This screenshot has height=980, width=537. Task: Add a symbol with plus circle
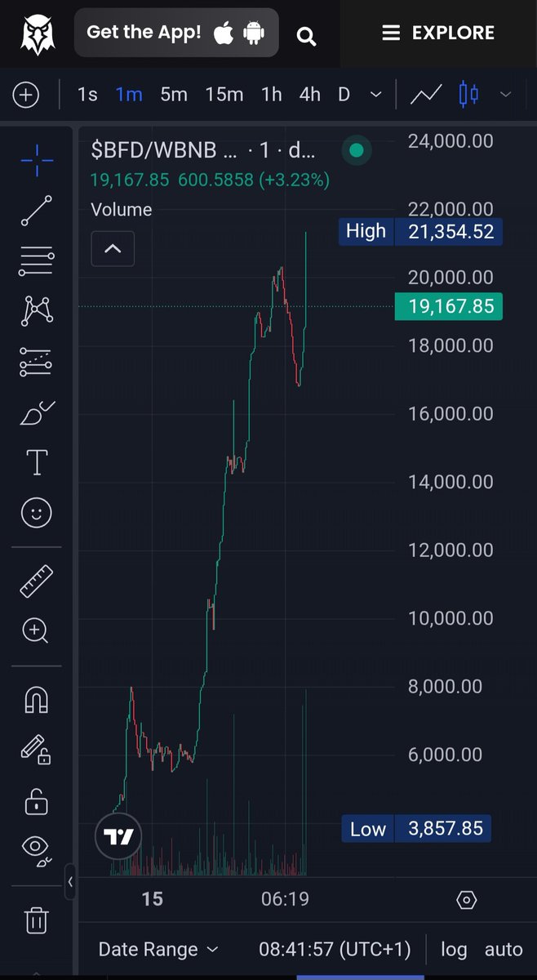26,95
